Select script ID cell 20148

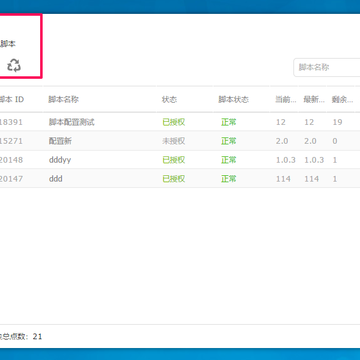(11, 160)
